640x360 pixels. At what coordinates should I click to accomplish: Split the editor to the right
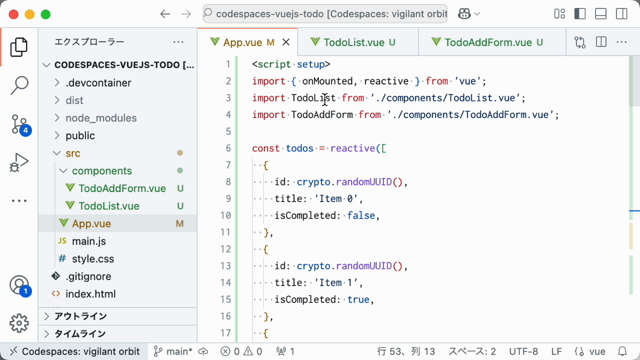tap(601, 42)
